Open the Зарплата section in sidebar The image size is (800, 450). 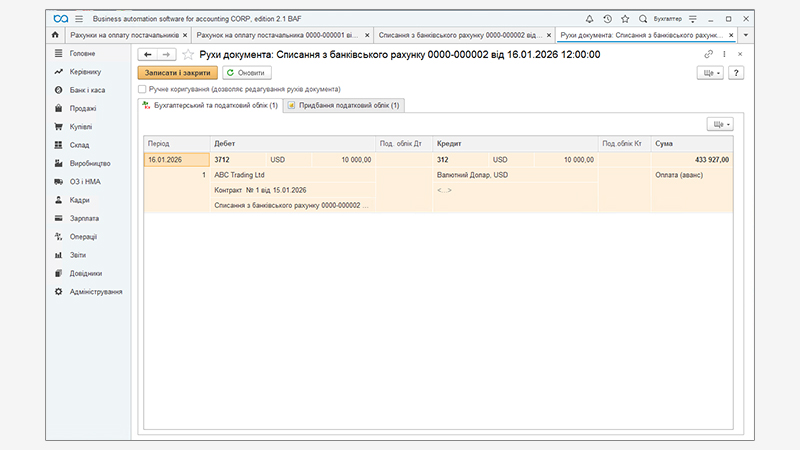84,218
